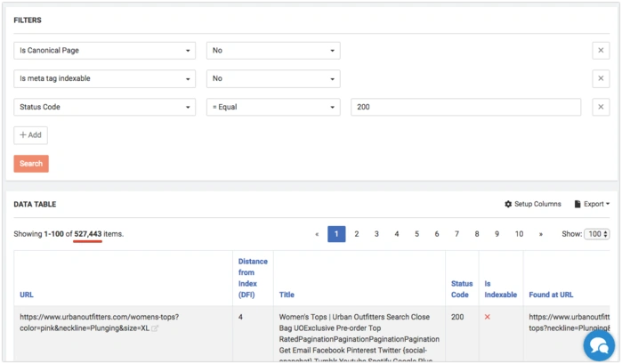
Task: Jump to page 10 of results
Action: 519,234
